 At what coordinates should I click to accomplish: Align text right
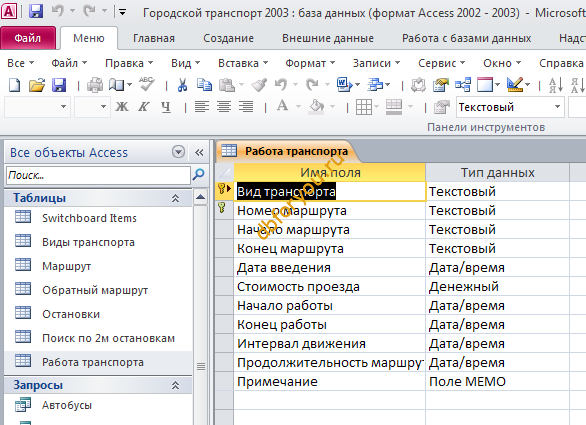click(x=246, y=107)
